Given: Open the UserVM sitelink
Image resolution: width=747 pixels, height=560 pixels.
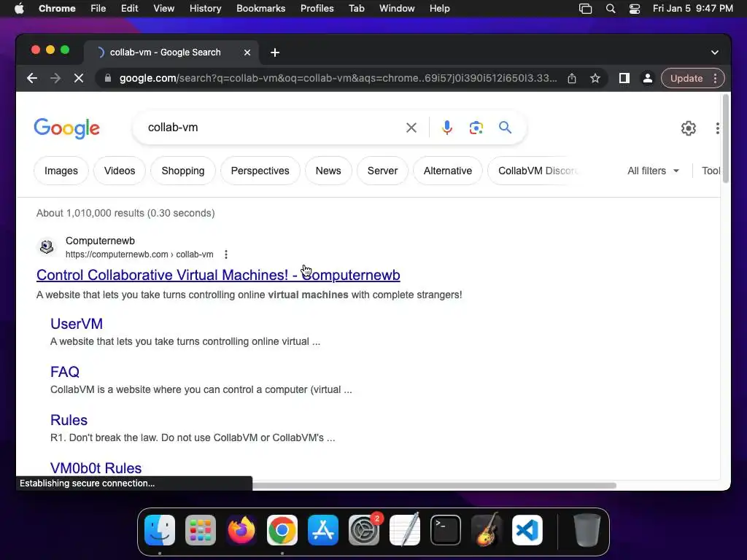Looking at the screenshot, I should tap(77, 324).
